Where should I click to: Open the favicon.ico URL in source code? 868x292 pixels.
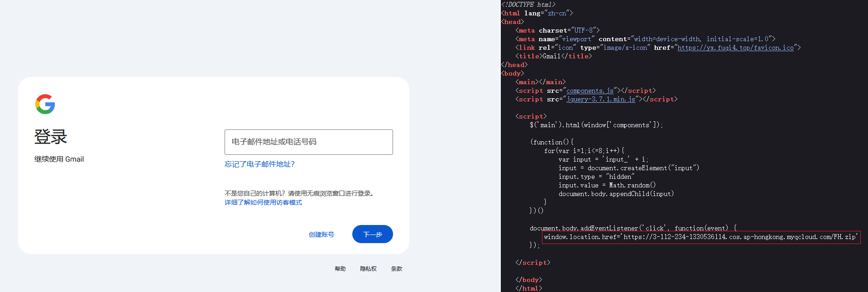click(735, 48)
